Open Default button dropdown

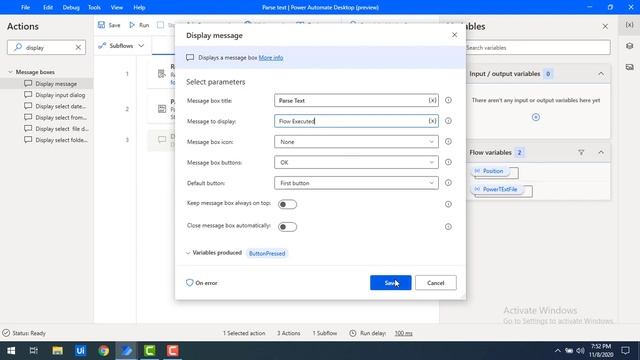pyautogui.click(x=356, y=183)
